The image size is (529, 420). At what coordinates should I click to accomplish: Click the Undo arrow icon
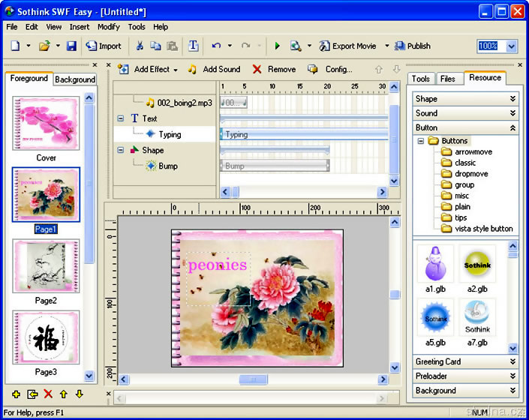[x=216, y=46]
